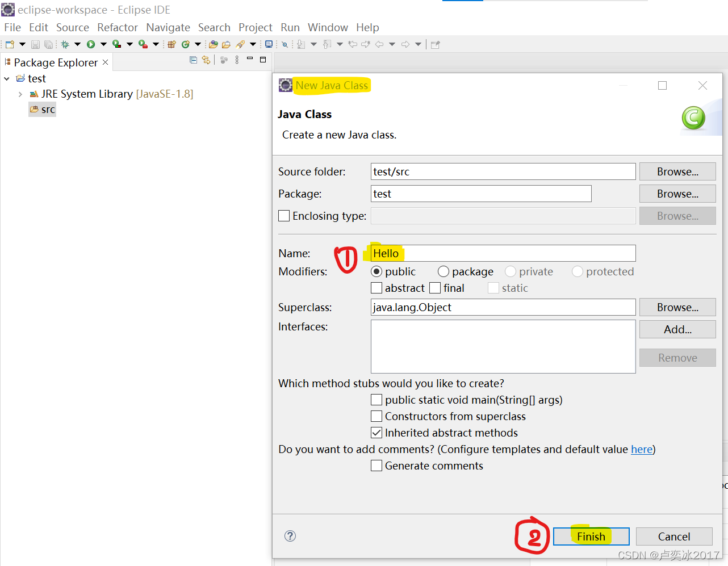Click the Name field containing Hello
The image size is (728, 566).
pyautogui.click(x=503, y=253)
